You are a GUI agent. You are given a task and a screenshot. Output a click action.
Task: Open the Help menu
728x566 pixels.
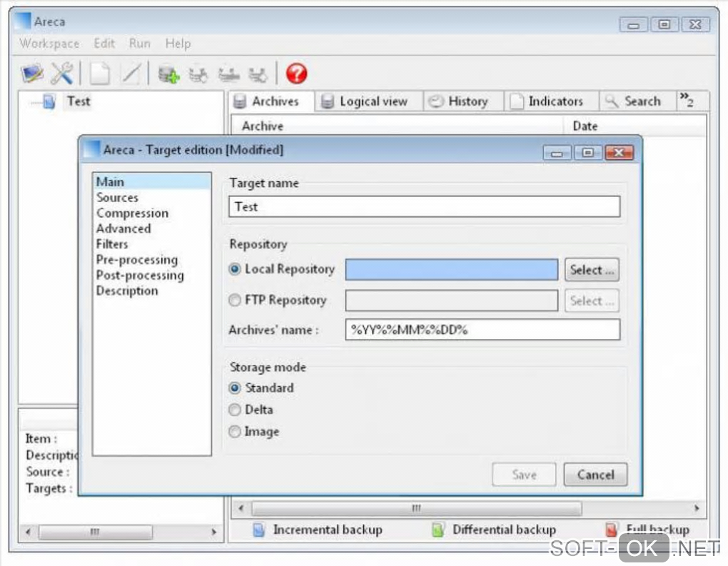pos(178,44)
